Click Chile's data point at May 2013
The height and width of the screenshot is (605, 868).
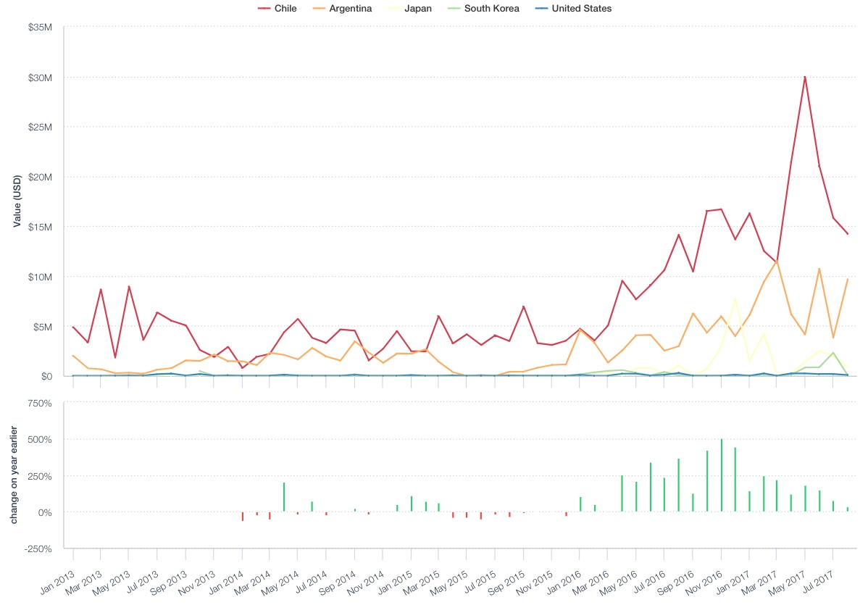pyautogui.click(x=129, y=286)
